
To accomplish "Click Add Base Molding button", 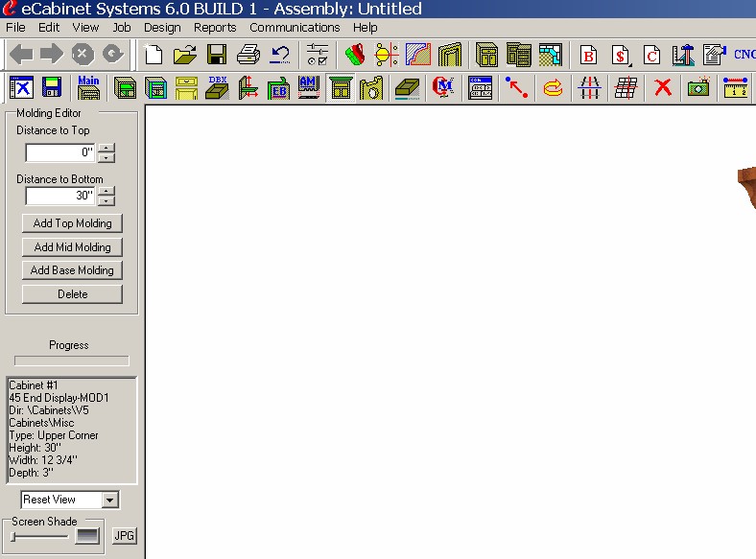I will click(x=72, y=270).
